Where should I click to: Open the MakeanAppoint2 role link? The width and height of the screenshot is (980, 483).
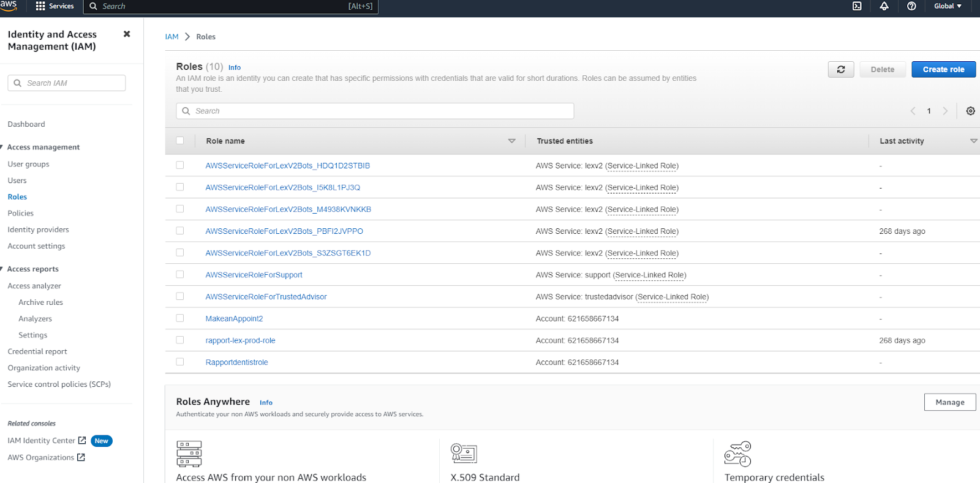pos(234,319)
